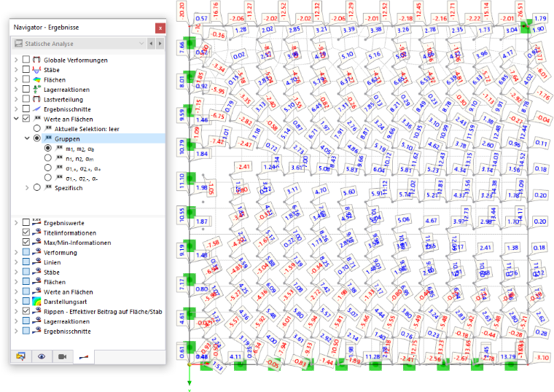Click the result label 13.79 near bottom edge
Viewport: 554px width, 392px height.
click(508, 356)
